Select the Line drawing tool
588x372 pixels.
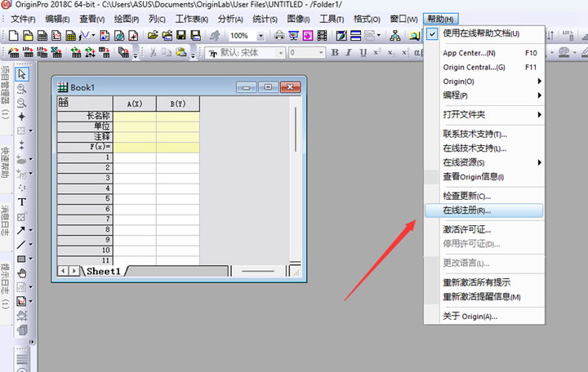tap(21, 245)
